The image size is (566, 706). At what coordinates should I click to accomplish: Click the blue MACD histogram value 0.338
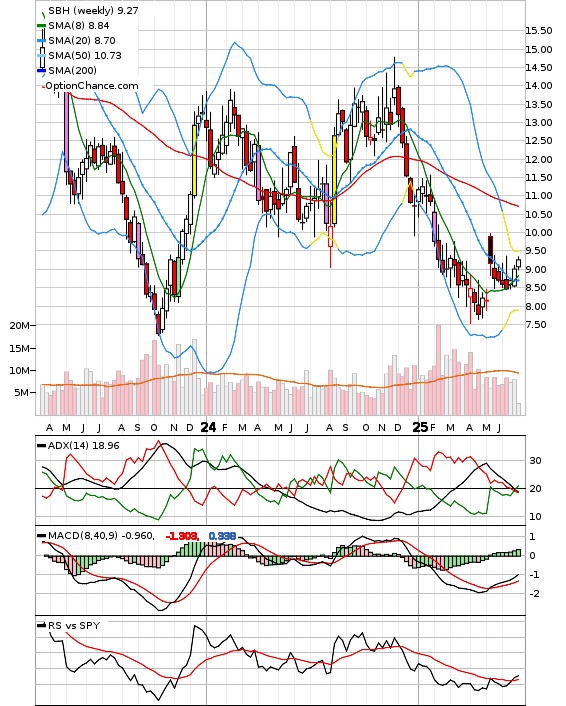coord(222,536)
